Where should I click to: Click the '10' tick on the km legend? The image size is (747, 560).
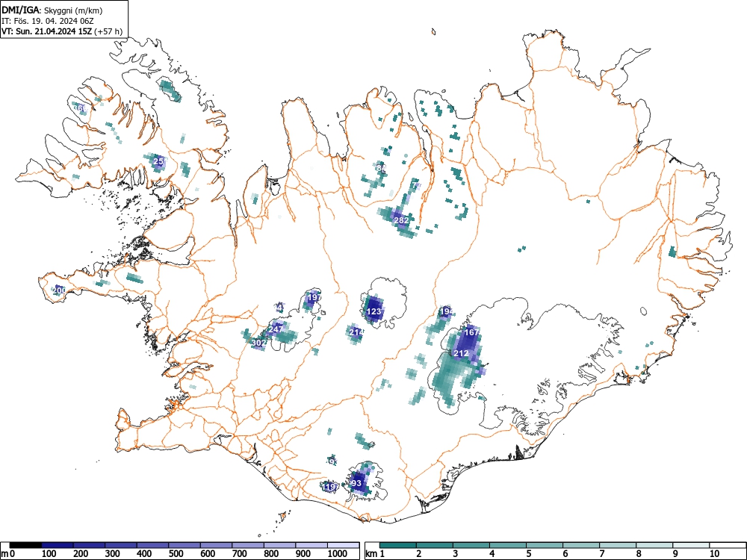713,554
